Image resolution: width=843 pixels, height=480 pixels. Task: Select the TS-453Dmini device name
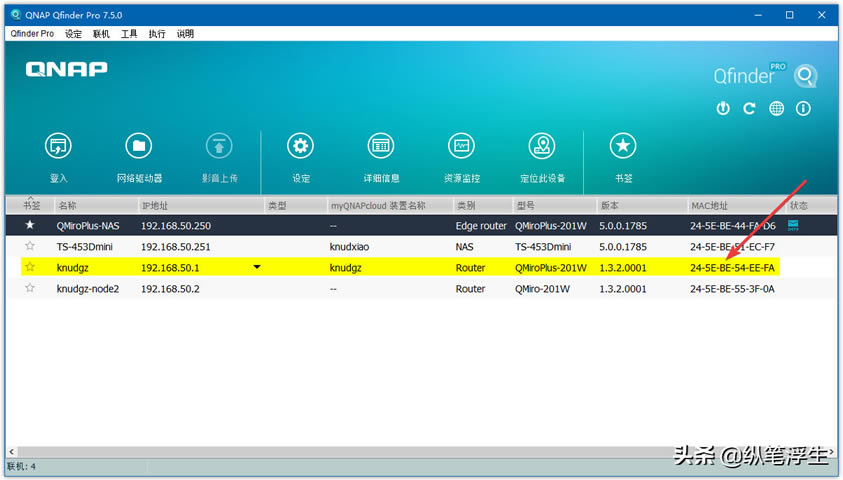[x=84, y=247]
